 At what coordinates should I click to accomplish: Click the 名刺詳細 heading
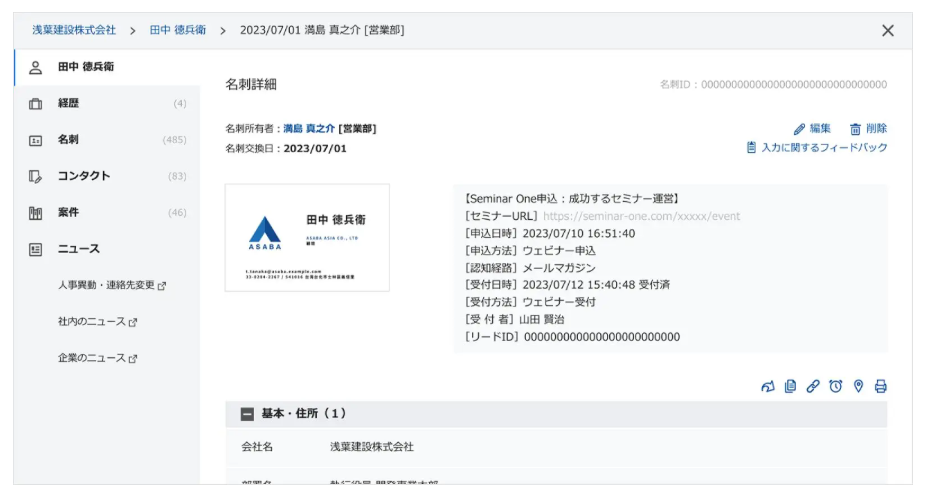pyautogui.click(x=251, y=84)
